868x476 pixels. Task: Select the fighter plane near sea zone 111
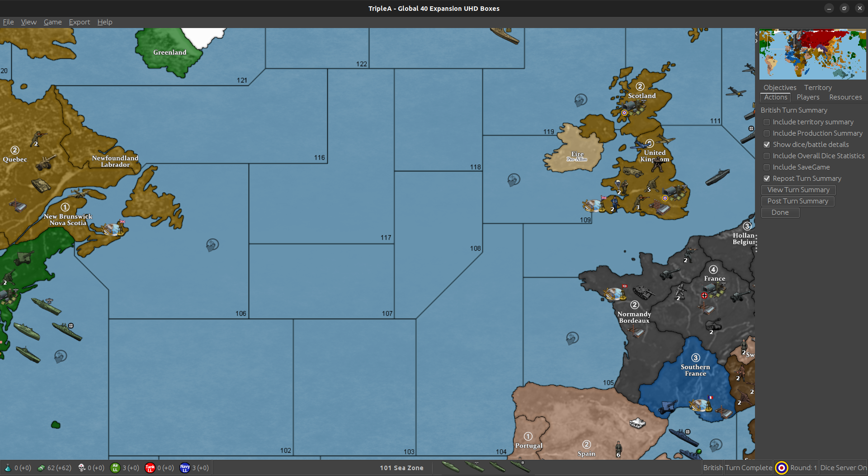click(736, 92)
